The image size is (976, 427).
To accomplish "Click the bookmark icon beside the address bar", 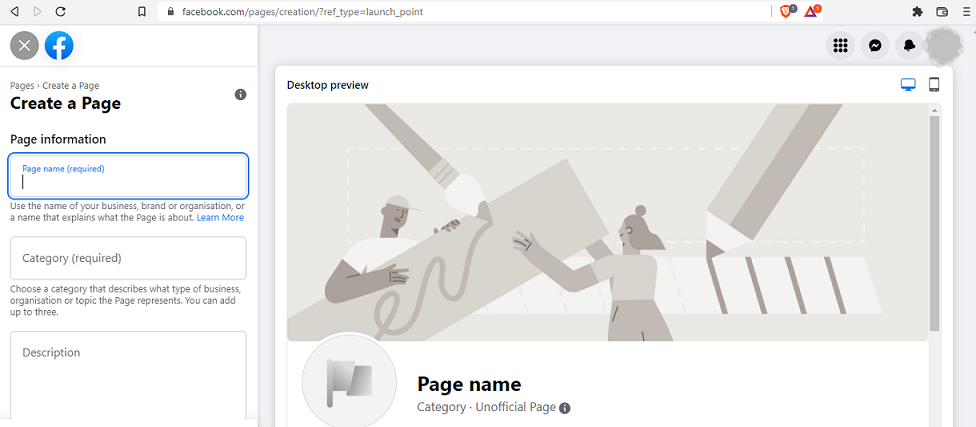I will (142, 11).
